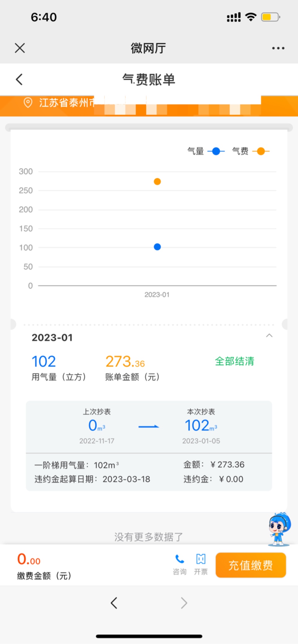Close the 微网厅 mini program page

[x=20, y=48]
